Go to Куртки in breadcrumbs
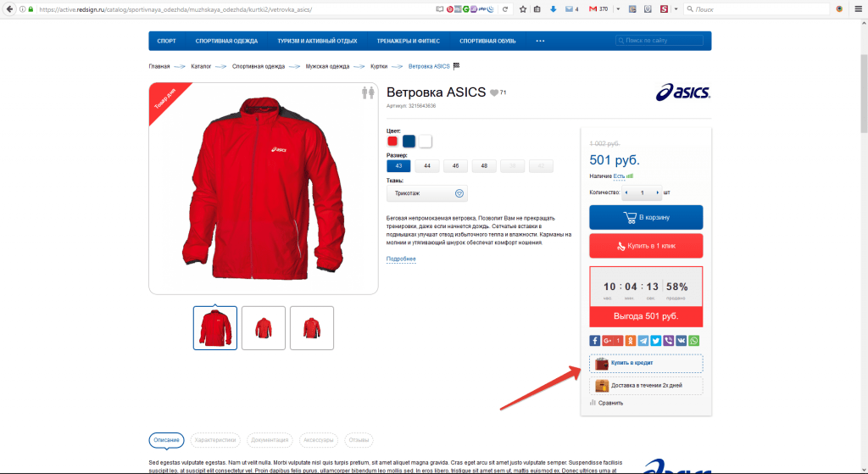The height and width of the screenshot is (474, 868). click(379, 66)
